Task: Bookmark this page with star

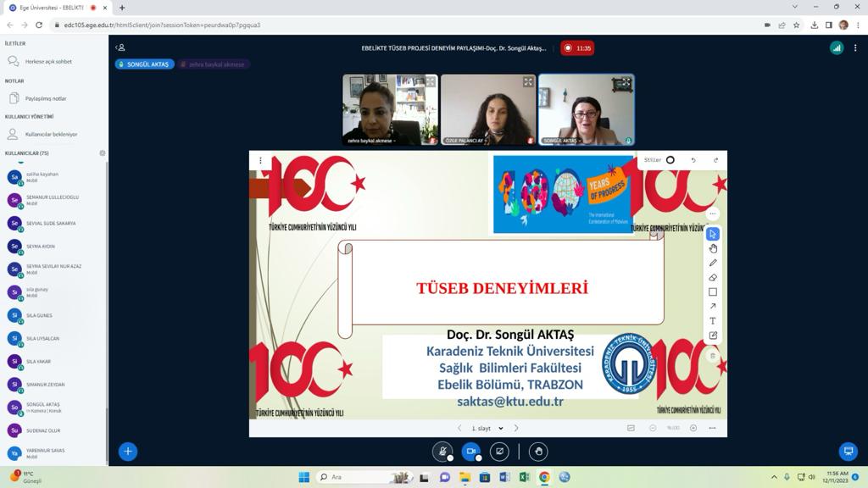Action: (796, 25)
